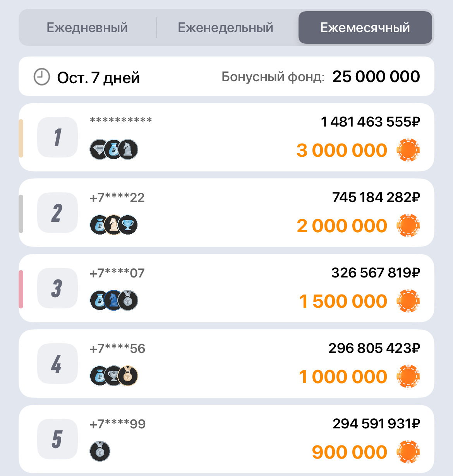
Task: Click the Бонусный фонд 25 000 000 amount
Action: [376, 77]
